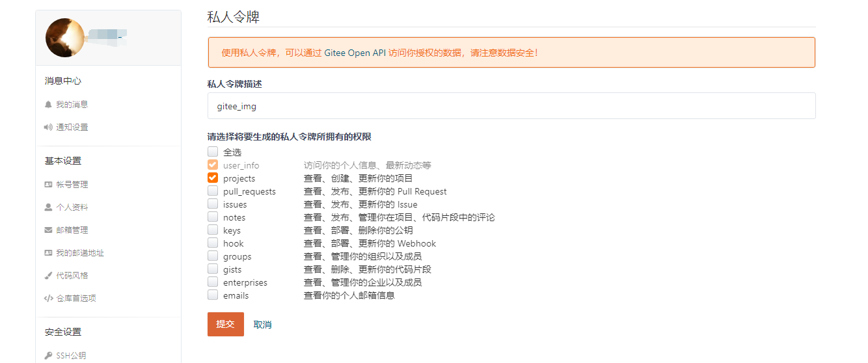This screenshot has width=868, height=363.
Task: Click the 基本设置 section heading
Action: 63,161
